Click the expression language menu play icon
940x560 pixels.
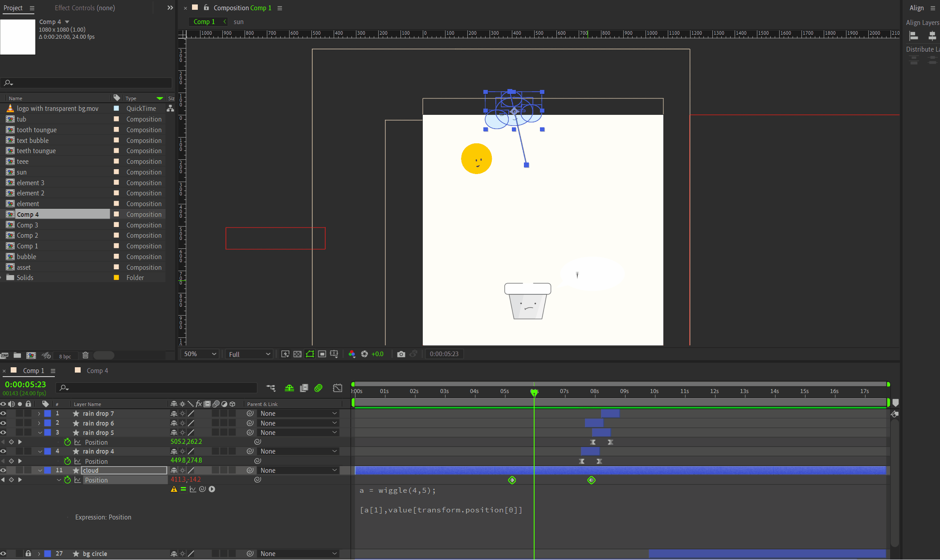tap(212, 489)
